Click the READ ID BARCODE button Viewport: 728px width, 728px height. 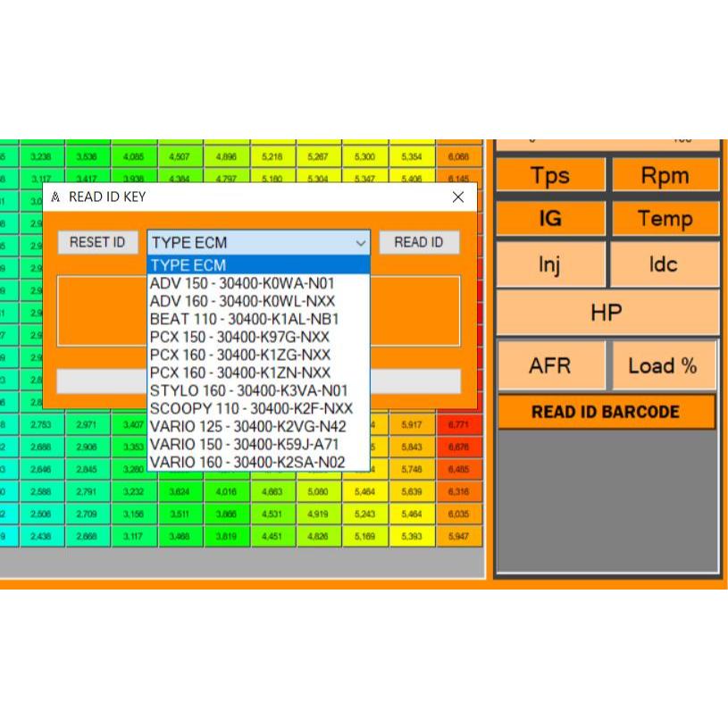606,412
